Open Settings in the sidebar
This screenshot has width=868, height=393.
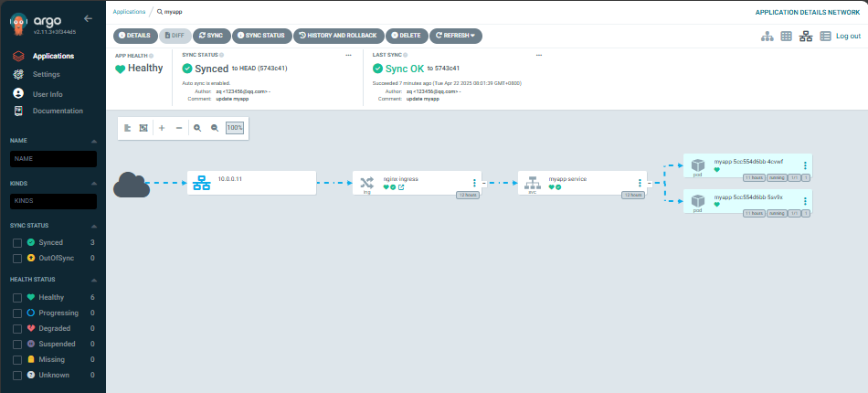point(46,74)
